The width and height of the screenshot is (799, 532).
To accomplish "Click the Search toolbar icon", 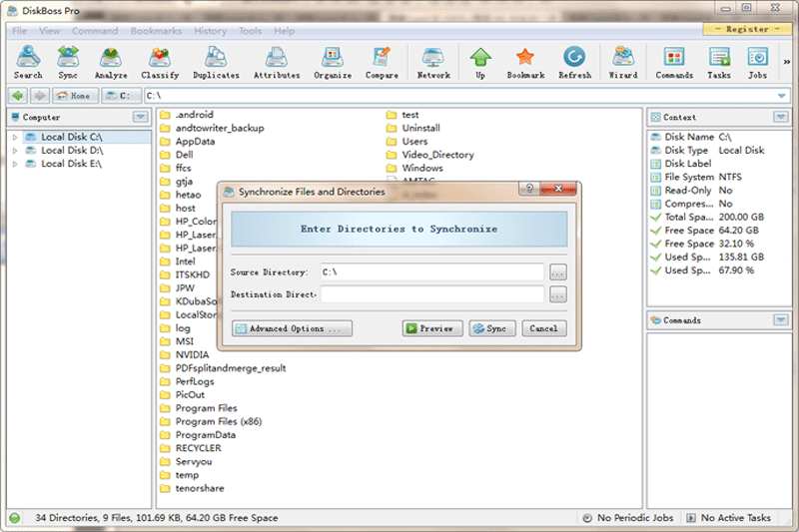I will [28, 62].
